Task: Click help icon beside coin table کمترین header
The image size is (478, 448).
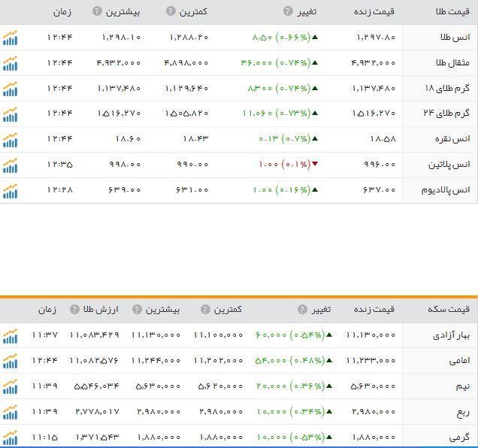Action: pos(205,309)
